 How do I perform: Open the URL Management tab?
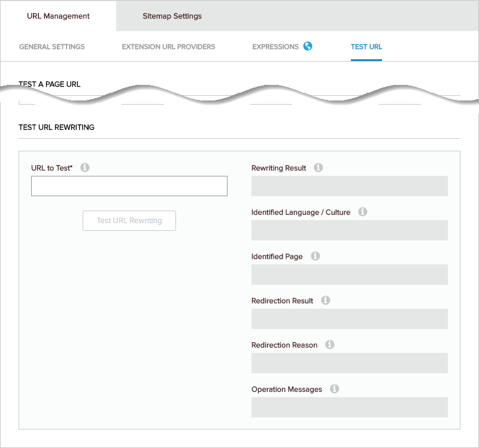pos(58,16)
